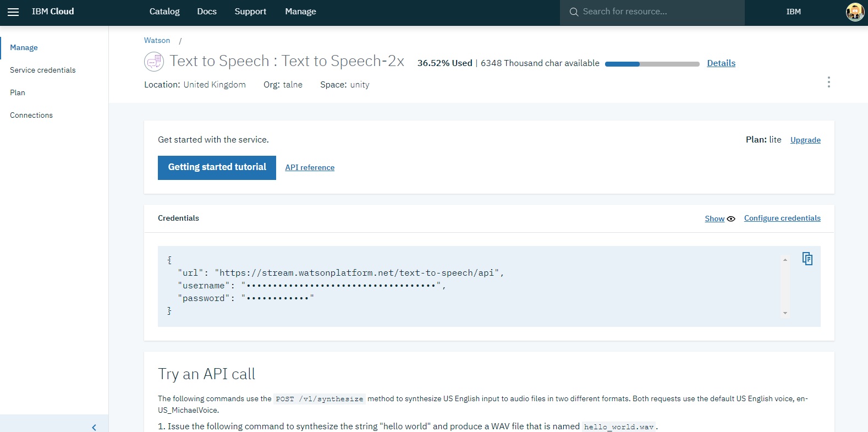The width and height of the screenshot is (868, 432).
Task: Open the Manage menu in top bar
Action: 300,12
